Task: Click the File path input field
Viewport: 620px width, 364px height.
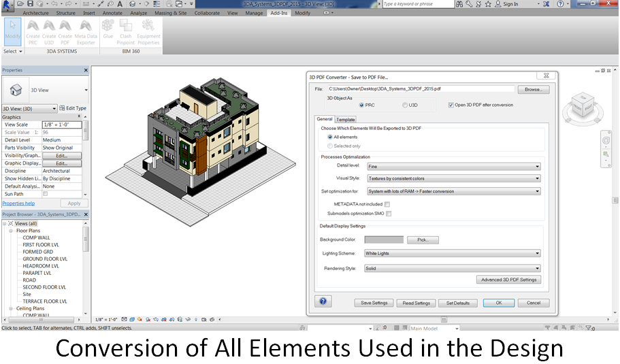Action: [x=421, y=89]
